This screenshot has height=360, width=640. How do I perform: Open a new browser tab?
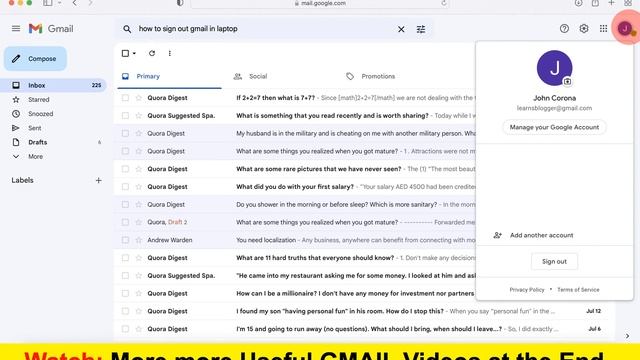[611, 3]
